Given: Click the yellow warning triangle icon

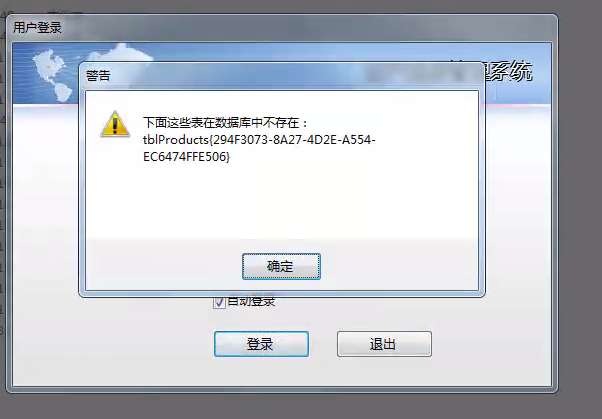Looking at the screenshot, I should [x=115, y=124].
